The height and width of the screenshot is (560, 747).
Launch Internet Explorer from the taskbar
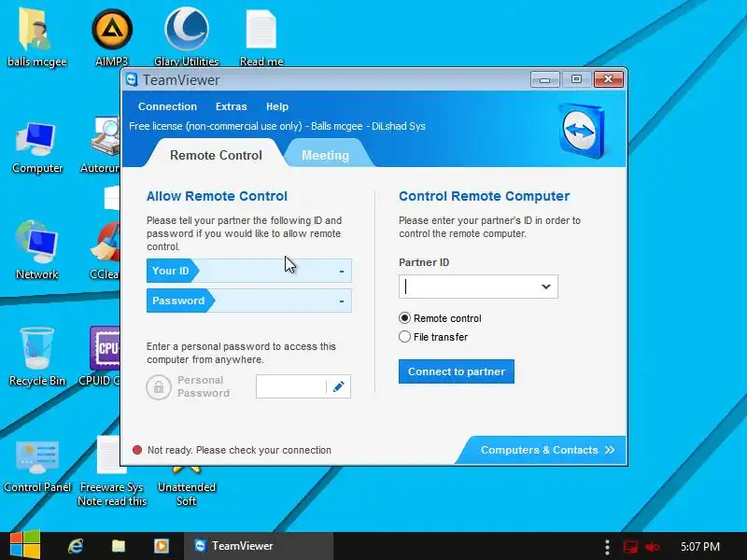76,546
